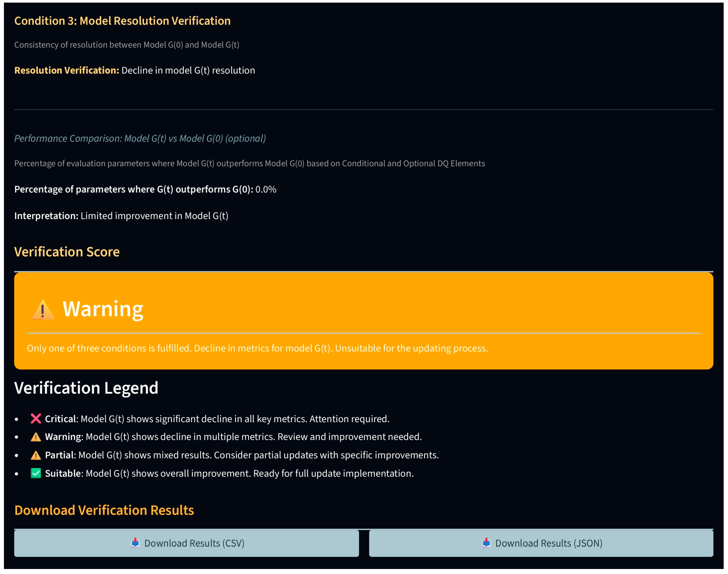Click the warning message about three conditions

(257, 348)
